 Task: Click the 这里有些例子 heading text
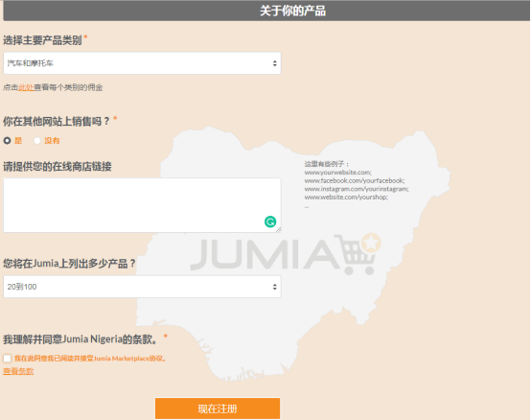[x=326, y=164]
